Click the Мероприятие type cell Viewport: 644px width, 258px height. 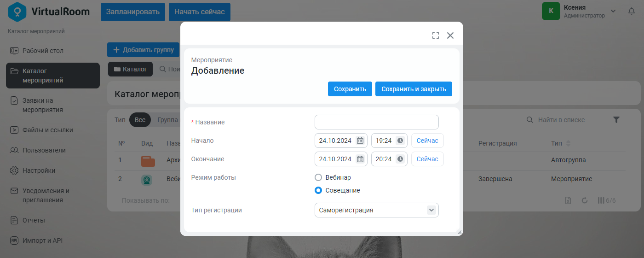(x=572, y=179)
